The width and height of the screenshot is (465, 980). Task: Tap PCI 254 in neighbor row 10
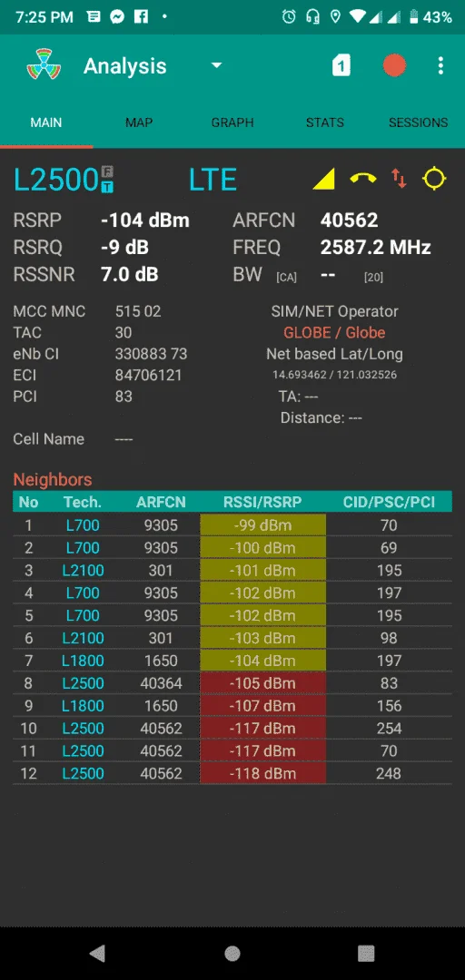[389, 728]
